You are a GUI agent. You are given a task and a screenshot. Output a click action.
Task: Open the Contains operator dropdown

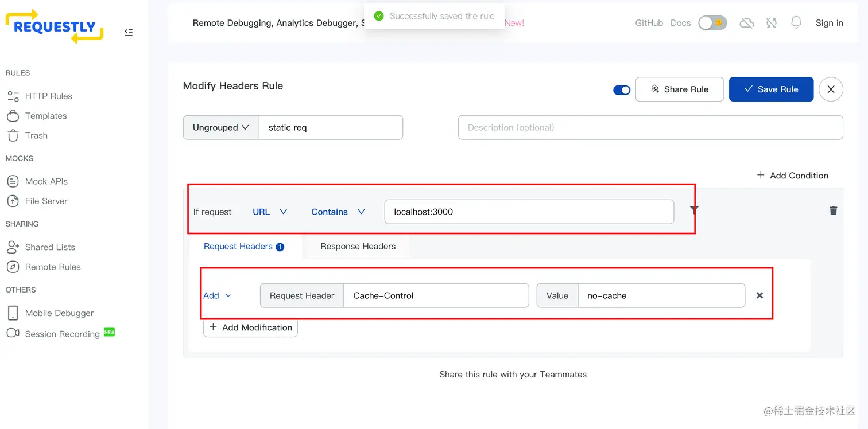coord(338,212)
